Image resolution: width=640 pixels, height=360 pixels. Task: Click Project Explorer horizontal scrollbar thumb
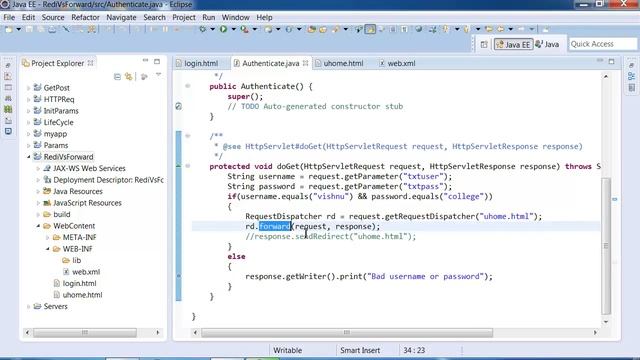click(x=85, y=333)
